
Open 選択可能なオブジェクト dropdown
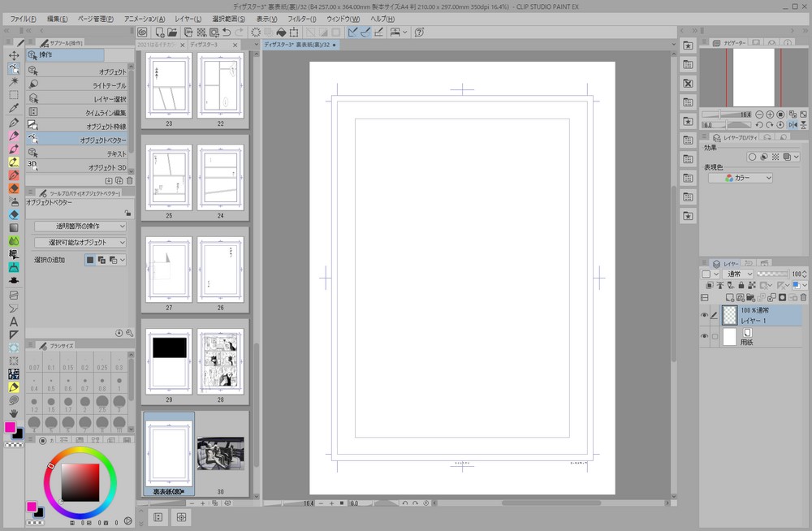pyautogui.click(x=80, y=243)
